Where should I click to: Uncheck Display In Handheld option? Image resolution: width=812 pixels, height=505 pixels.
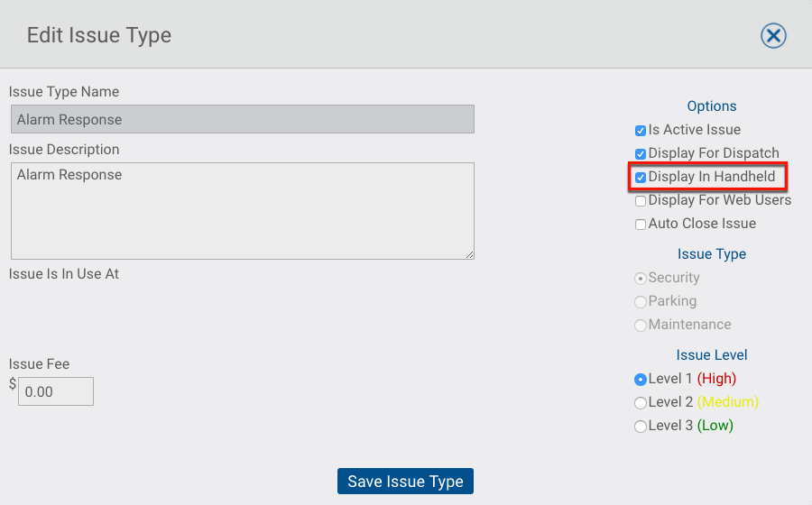[x=641, y=178]
